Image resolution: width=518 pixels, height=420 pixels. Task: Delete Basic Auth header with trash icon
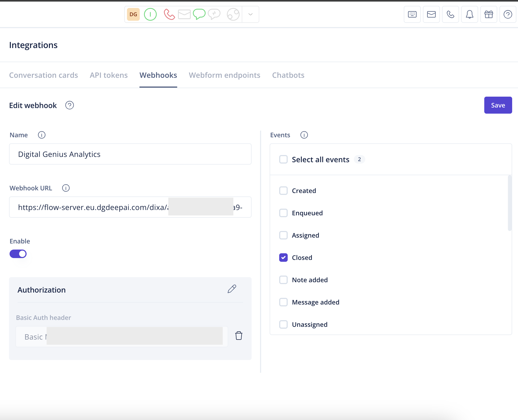coord(239,336)
